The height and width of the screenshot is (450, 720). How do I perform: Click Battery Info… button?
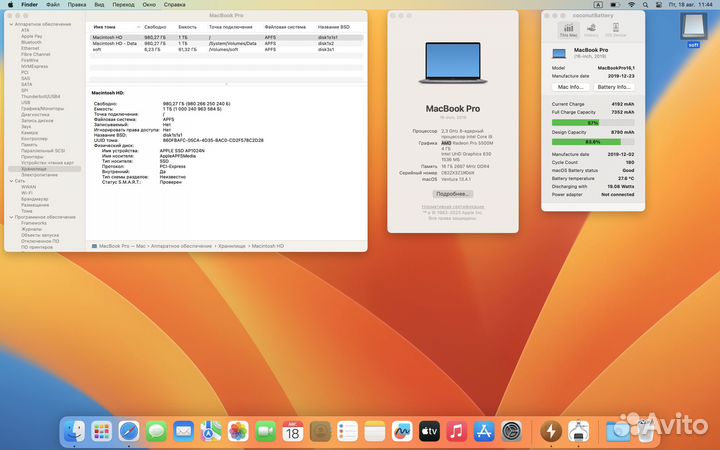click(614, 87)
